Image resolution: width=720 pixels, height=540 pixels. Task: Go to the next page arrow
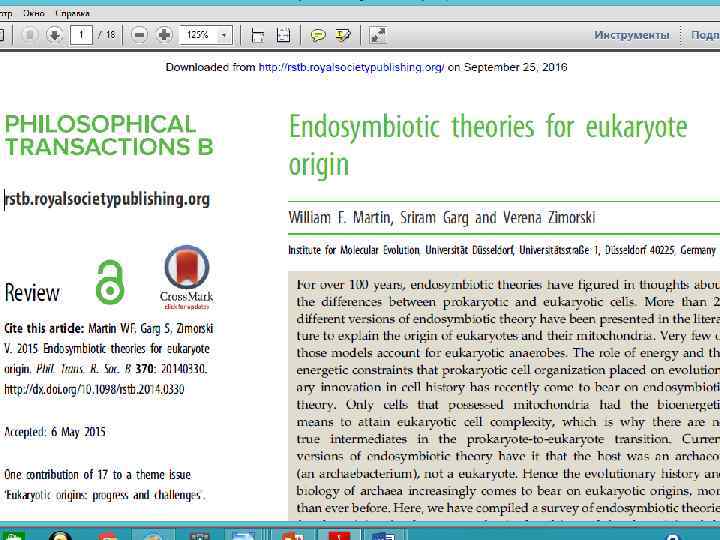55,35
